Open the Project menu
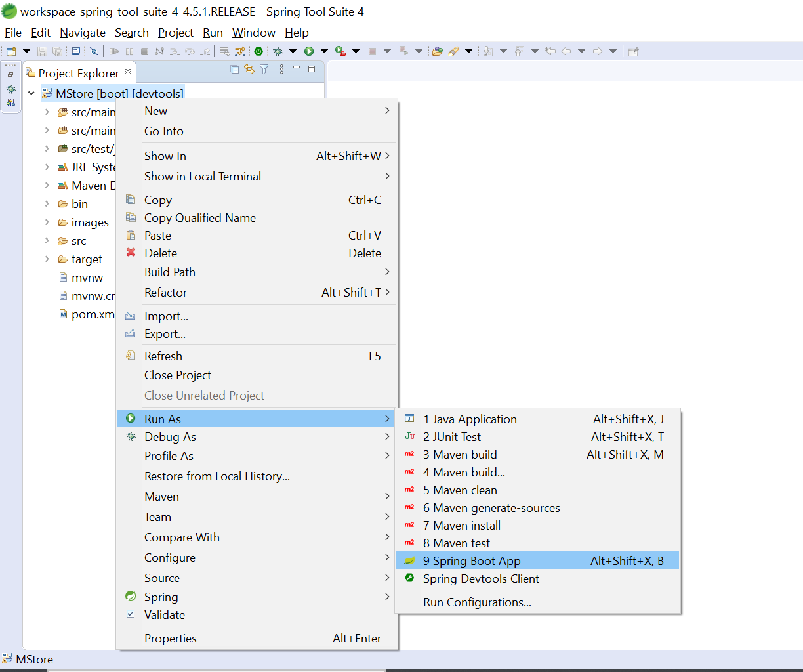The height and width of the screenshot is (672, 803). (x=176, y=33)
